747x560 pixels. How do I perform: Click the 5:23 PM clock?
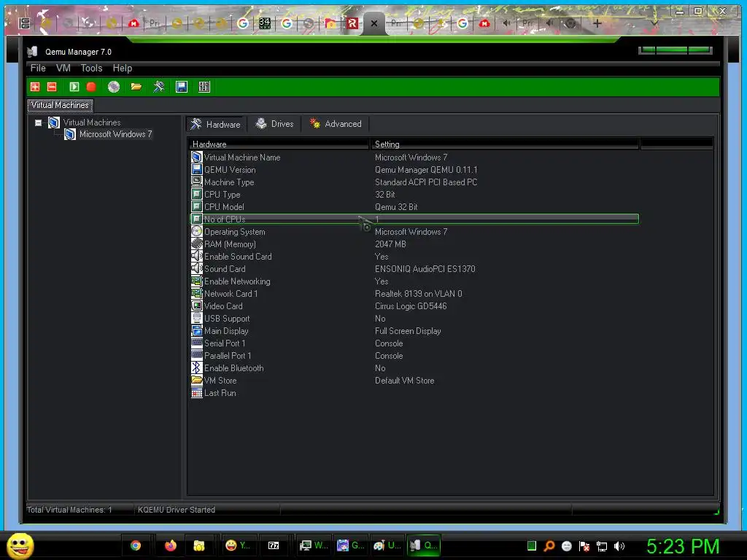(683, 546)
